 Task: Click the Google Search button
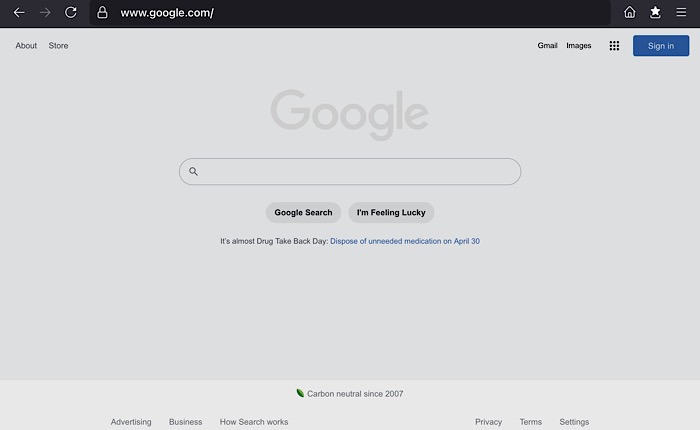pos(304,213)
